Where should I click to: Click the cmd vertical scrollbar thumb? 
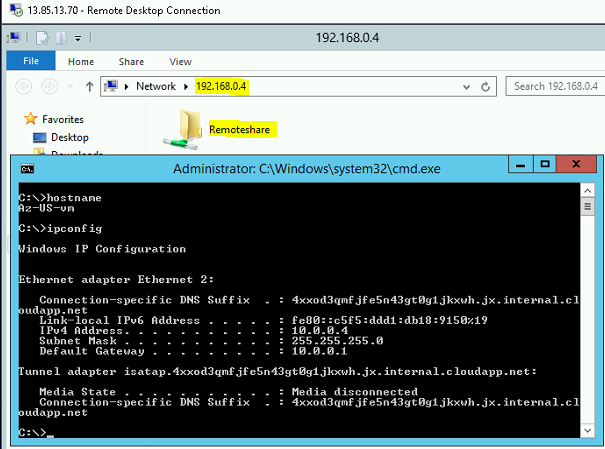587,206
